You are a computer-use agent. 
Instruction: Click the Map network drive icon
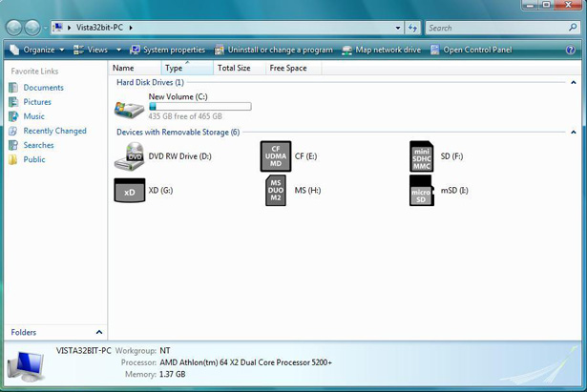(347, 51)
